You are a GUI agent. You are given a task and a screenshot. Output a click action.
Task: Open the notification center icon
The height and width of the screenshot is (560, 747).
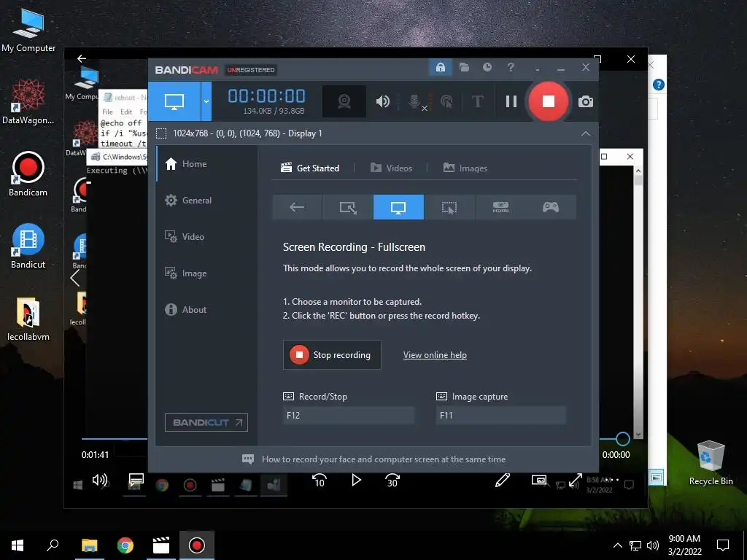[x=723, y=545]
